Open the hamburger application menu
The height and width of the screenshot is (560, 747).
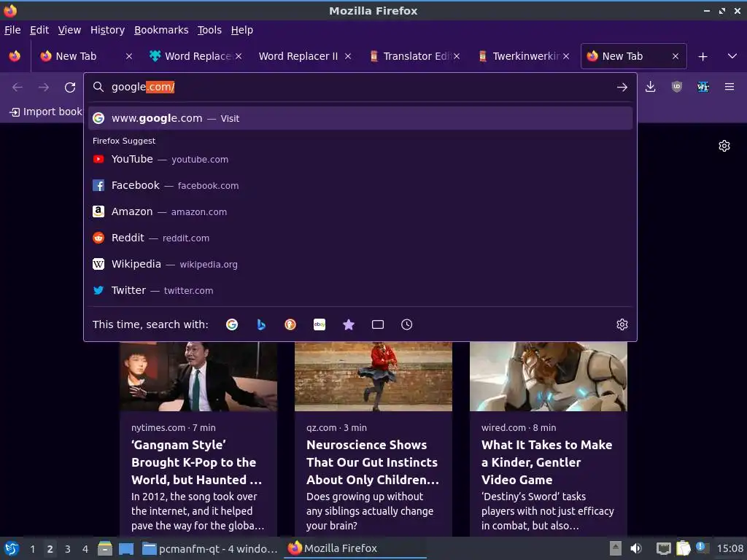coord(729,87)
